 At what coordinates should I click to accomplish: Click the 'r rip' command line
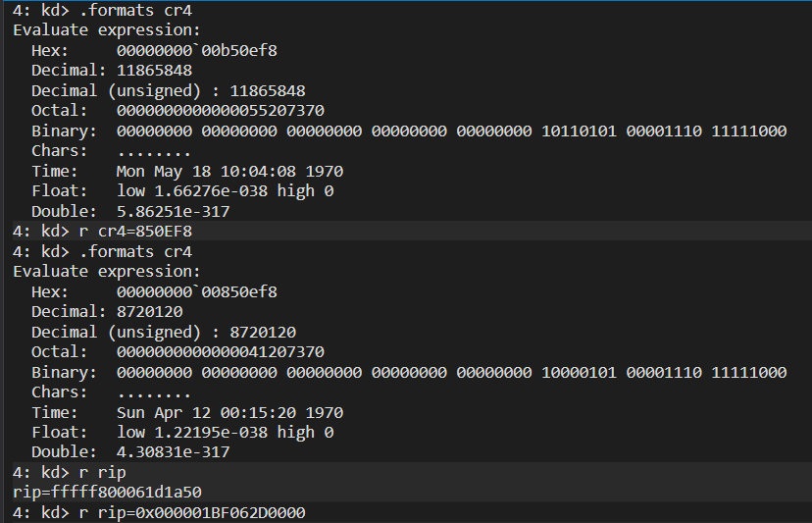69,473
